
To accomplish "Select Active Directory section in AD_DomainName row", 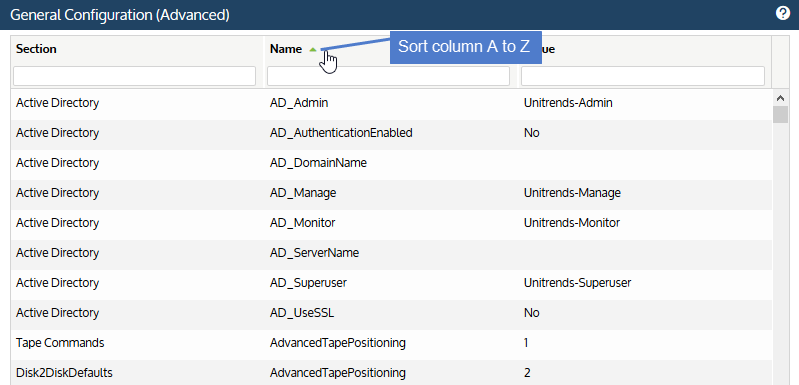I will point(58,163).
